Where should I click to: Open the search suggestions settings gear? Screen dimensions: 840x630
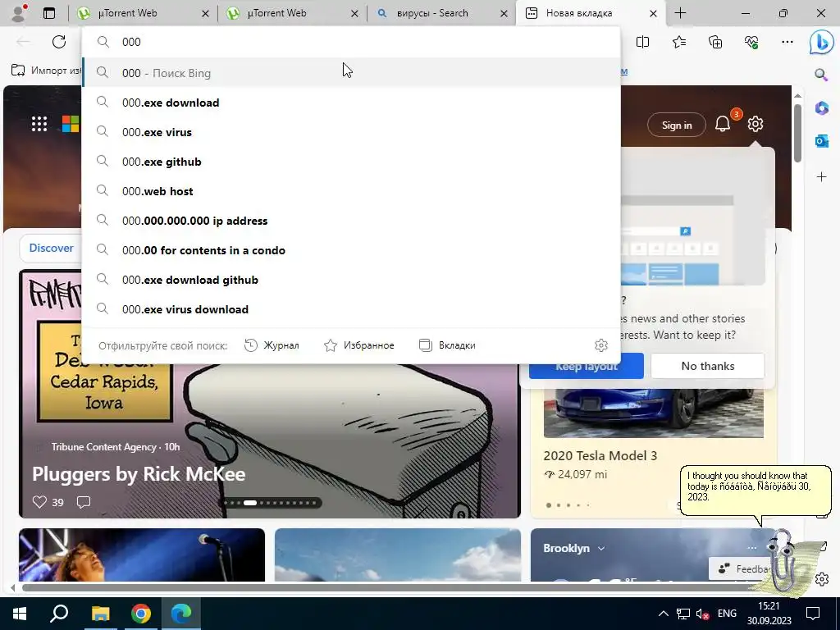tap(601, 345)
